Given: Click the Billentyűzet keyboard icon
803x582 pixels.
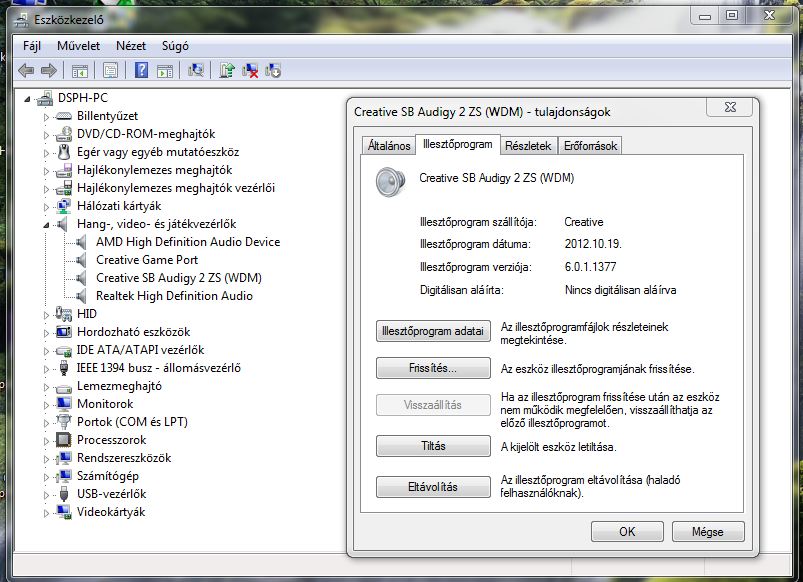Looking at the screenshot, I should click(63, 116).
